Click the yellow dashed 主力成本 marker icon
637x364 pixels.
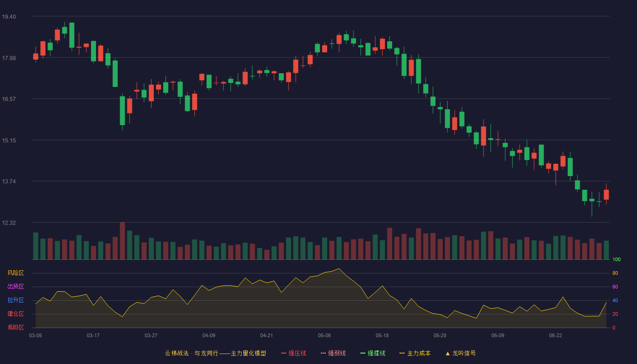coord(402,353)
